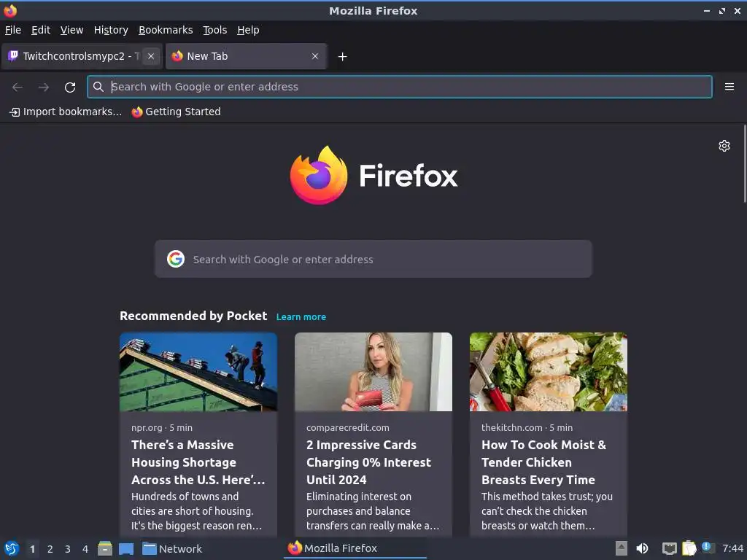
Task: Open the Getting Started bookmark
Action: [177, 112]
